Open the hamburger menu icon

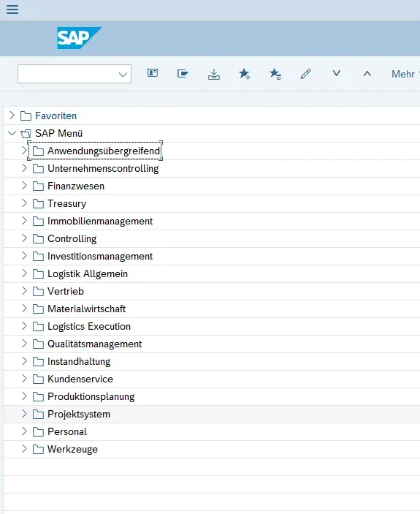tap(12, 10)
